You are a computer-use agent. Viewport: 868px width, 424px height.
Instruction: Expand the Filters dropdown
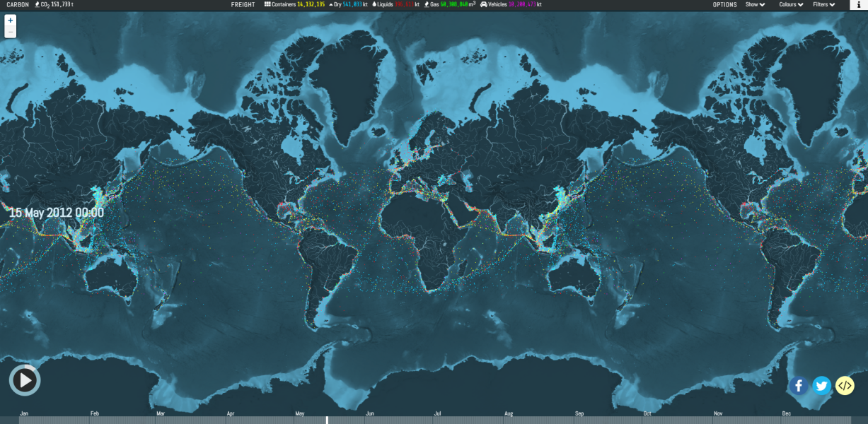point(823,4)
